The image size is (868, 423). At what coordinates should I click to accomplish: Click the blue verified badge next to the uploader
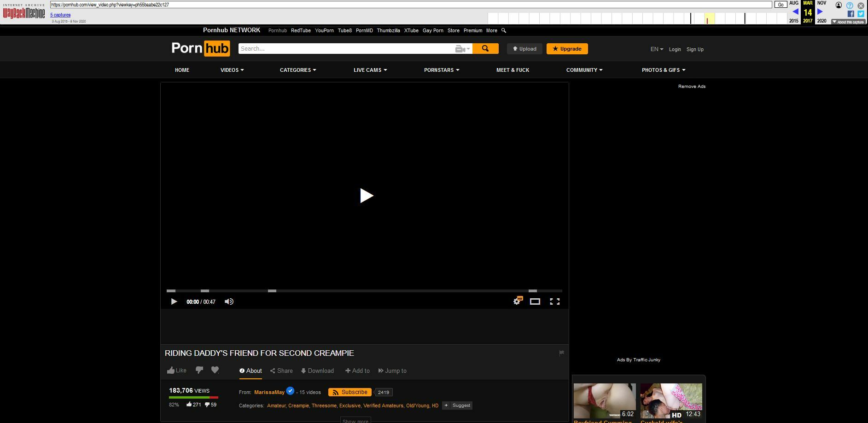pos(290,391)
